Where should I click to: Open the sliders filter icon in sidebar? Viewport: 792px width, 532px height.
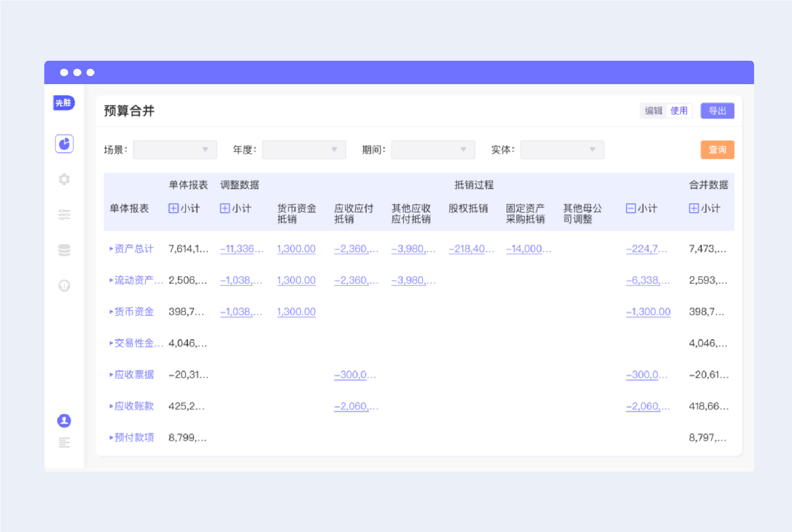[64, 214]
